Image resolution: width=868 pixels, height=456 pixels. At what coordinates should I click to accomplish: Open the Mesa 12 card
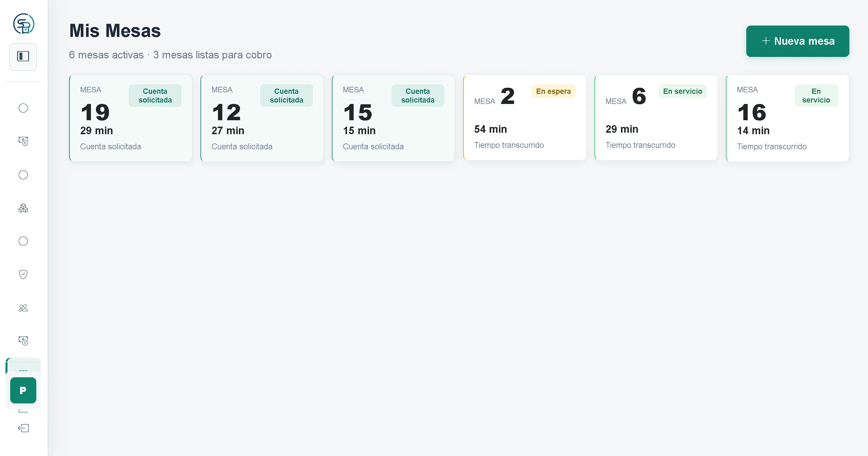(x=262, y=118)
